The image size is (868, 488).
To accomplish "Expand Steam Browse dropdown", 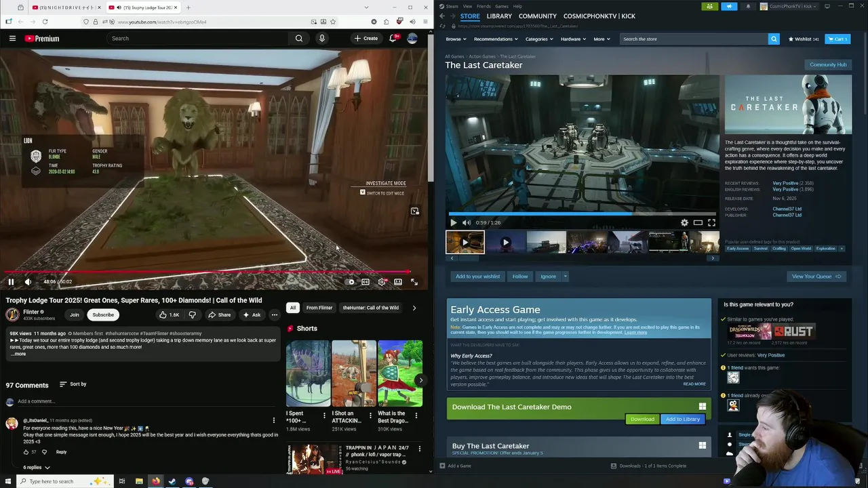I will (456, 39).
